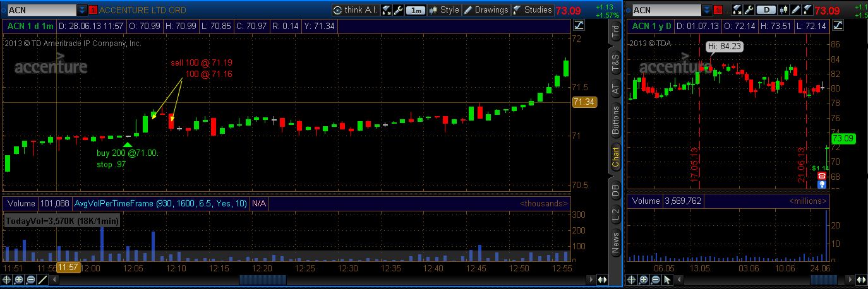Screen dimensions: 868x289
Task: Open settings wrench in right chart toolbar
Action: tap(748, 10)
